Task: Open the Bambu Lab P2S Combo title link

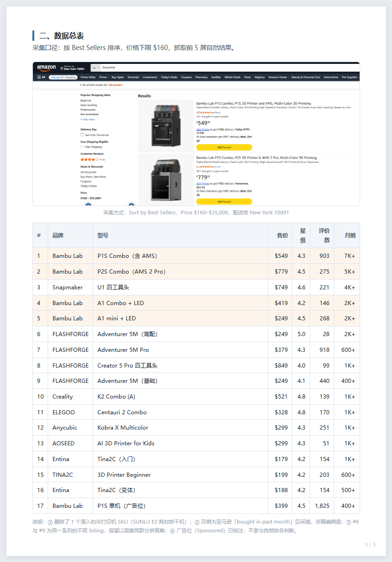Action: (x=256, y=158)
